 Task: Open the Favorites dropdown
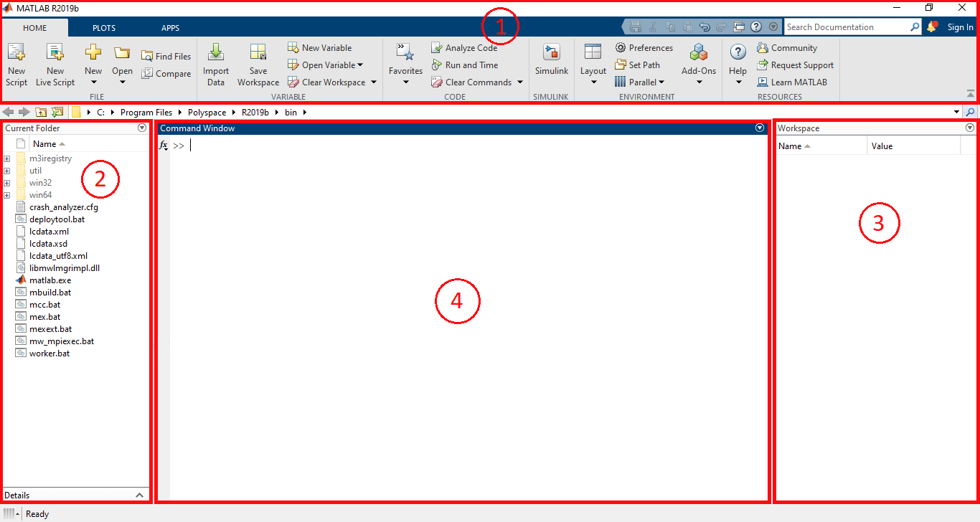tap(405, 81)
